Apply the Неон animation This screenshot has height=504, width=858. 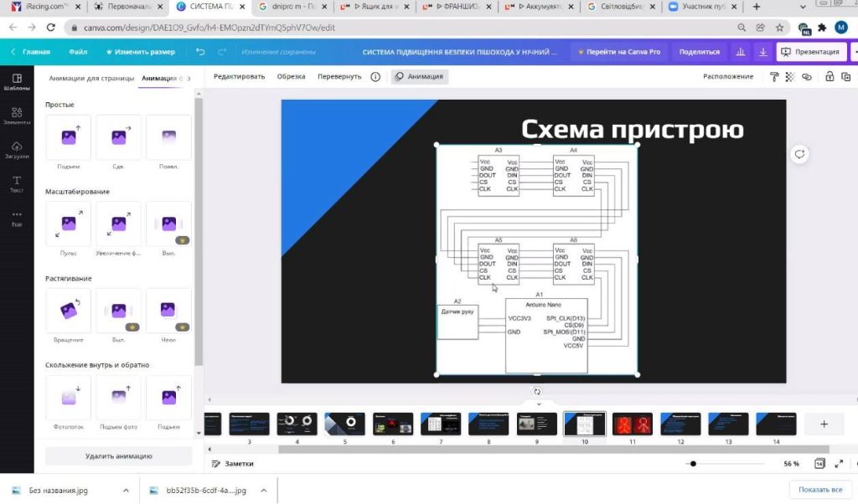point(168,311)
